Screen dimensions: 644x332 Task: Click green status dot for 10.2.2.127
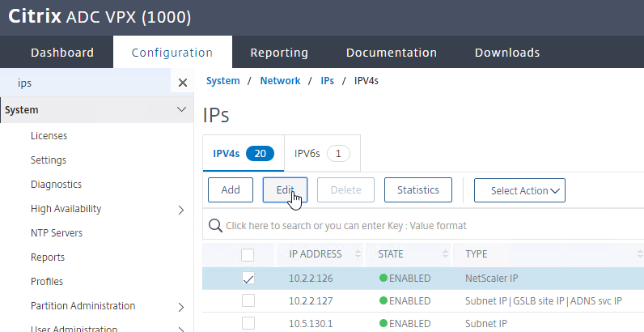[x=383, y=300]
